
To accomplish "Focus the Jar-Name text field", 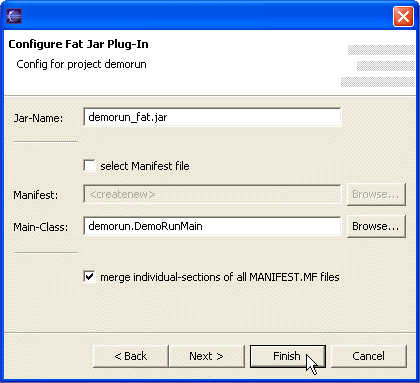I will click(212, 117).
